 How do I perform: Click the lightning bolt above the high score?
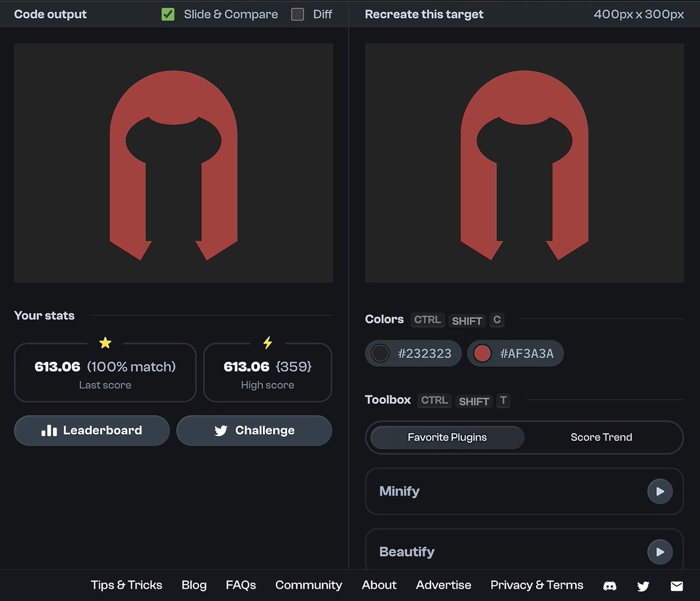pyautogui.click(x=267, y=343)
